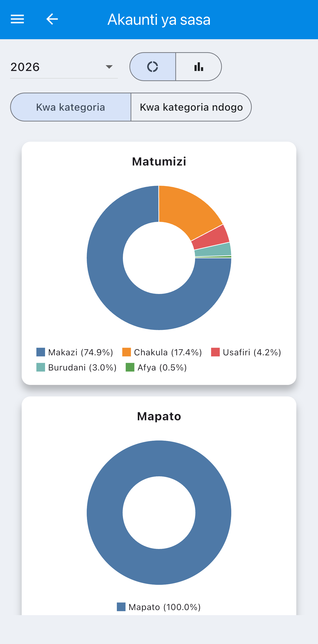
Task: Open the 2026 year dropdown
Action: pyautogui.click(x=64, y=67)
